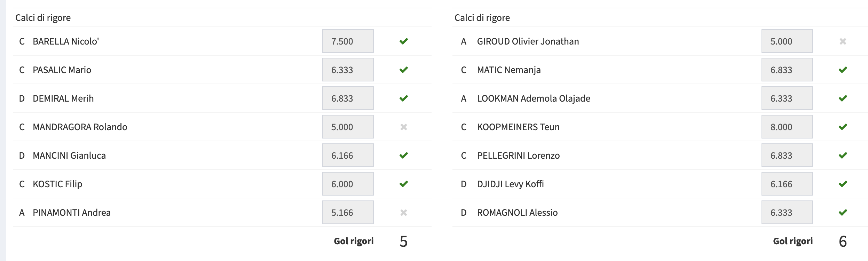Click the green checkmark beside KOSTIC Filip
Image resolution: width=868 pixels, height=261 pixels.
click(404, 184)
